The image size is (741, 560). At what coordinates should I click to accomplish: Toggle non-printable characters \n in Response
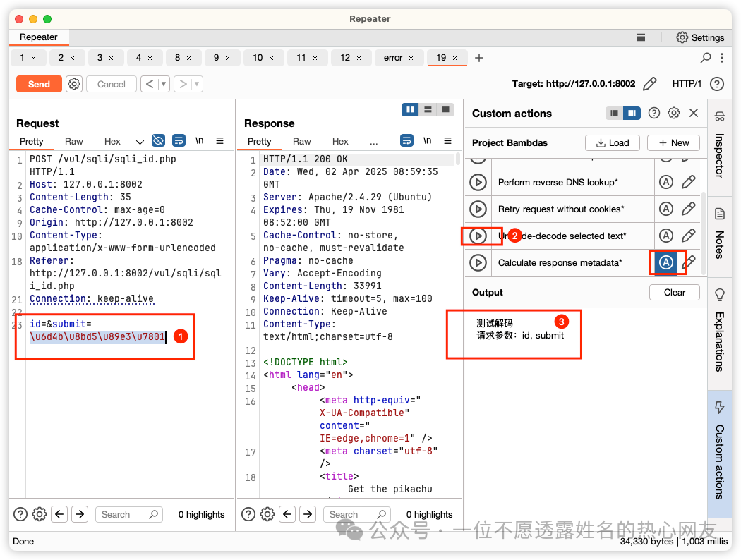[427, 141]
